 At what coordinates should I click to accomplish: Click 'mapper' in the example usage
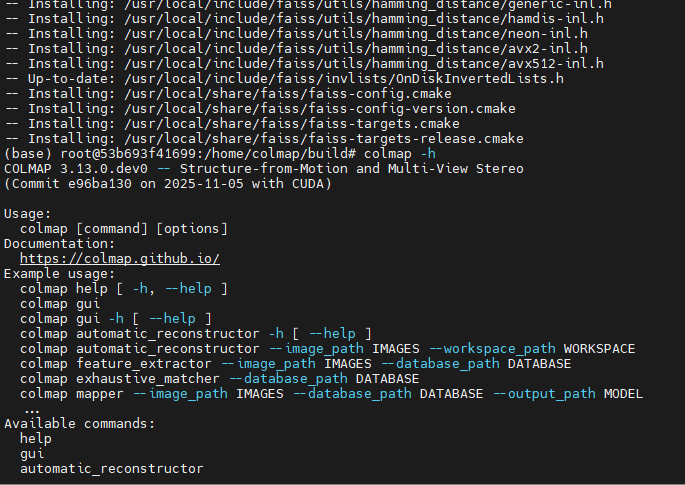point(100,394)
